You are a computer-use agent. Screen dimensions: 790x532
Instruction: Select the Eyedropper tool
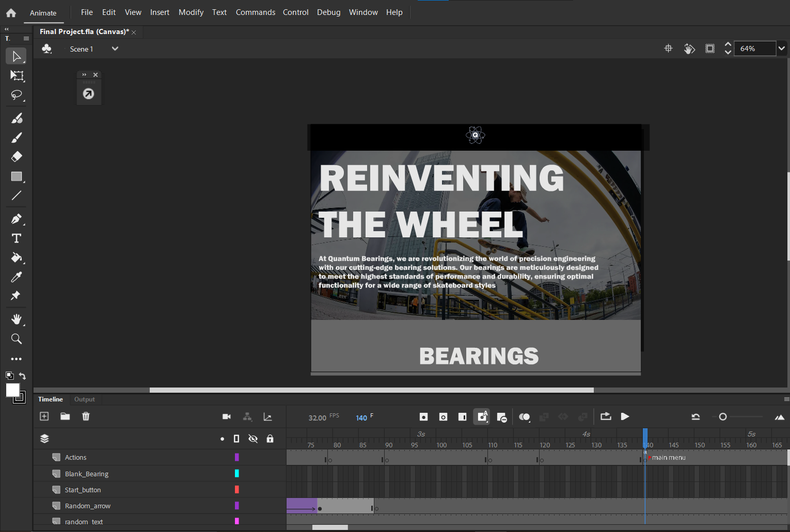point(17,277)
